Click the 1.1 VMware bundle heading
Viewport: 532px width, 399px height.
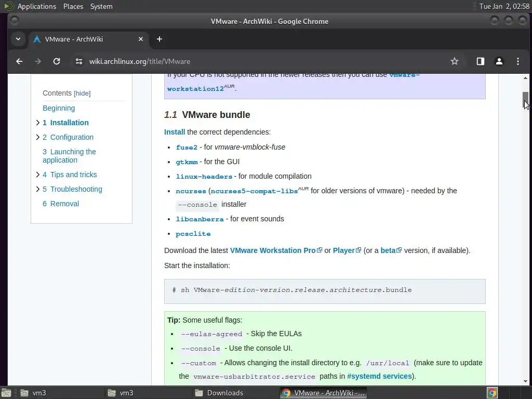207,115
